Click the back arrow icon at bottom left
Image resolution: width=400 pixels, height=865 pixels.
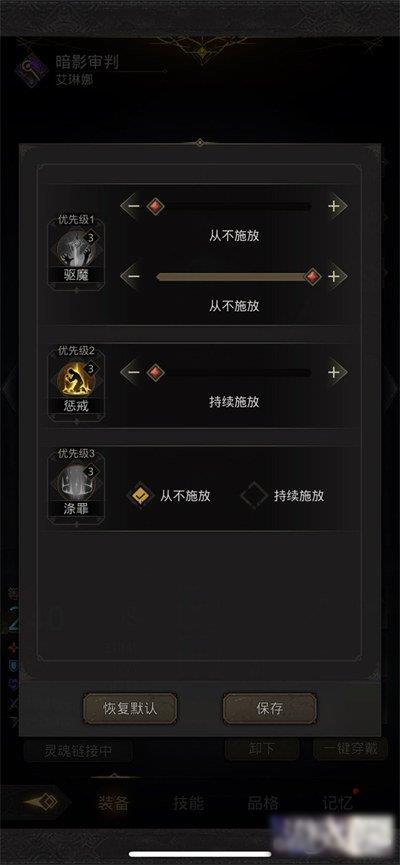click(41, 802)
